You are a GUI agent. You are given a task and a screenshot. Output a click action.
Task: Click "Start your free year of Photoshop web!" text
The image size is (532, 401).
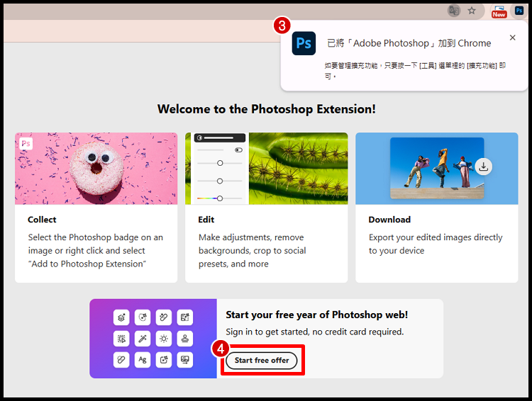tap(317, 315)
